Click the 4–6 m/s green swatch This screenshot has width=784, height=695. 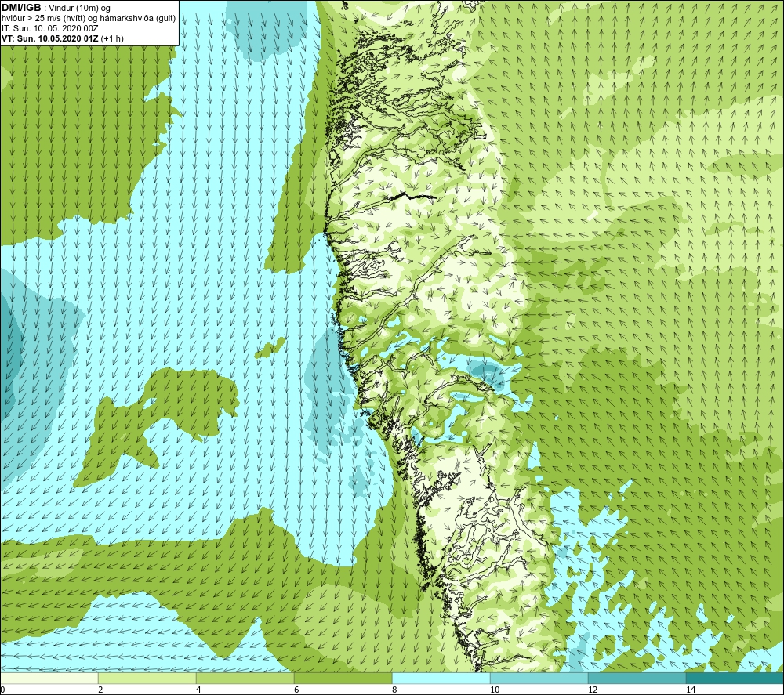tap(245, 678)
